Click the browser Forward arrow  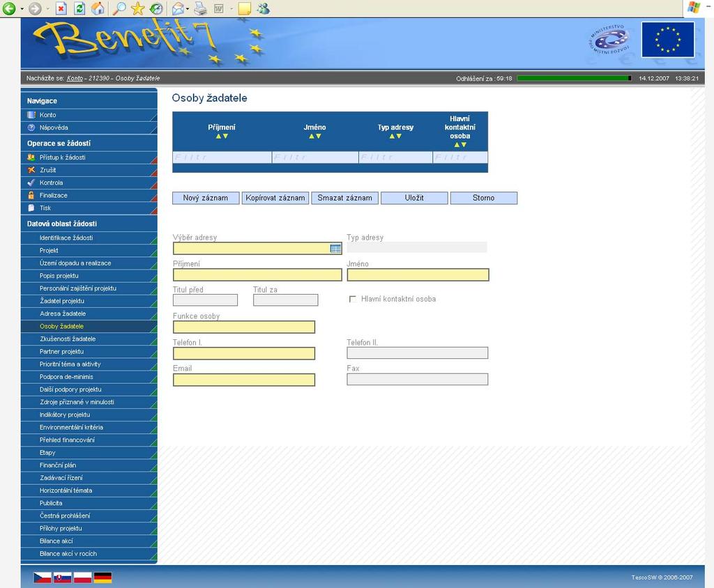(35, 8)
